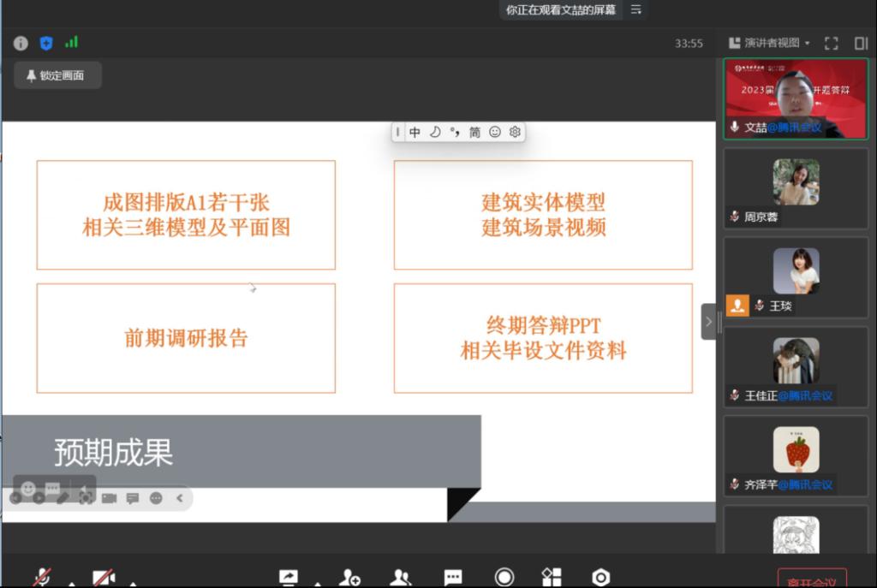Check the green network signal icon
Screen dimensions: 877x588
point(71,42)
